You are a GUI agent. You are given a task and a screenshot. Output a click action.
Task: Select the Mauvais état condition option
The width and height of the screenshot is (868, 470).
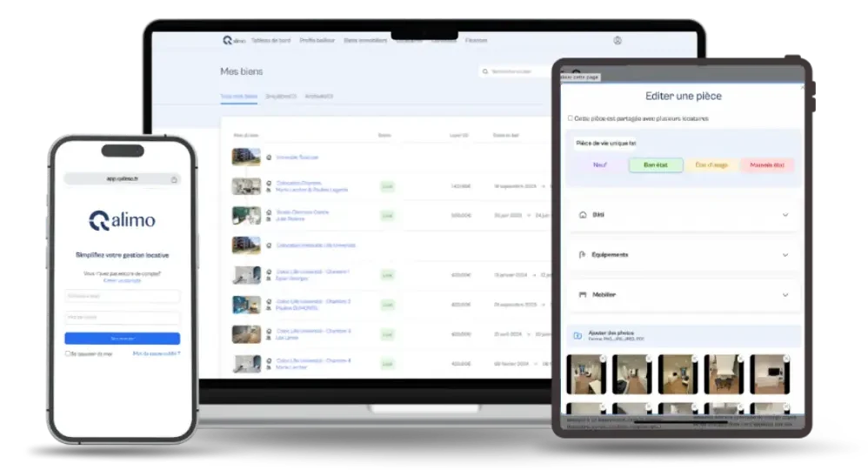[767, 165]
